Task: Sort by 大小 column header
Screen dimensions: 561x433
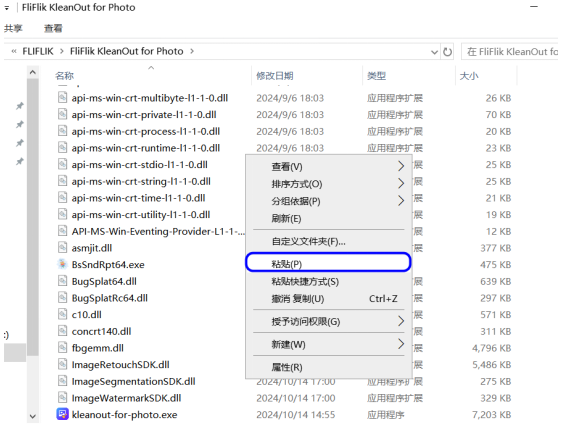Action: click(469, 76)
